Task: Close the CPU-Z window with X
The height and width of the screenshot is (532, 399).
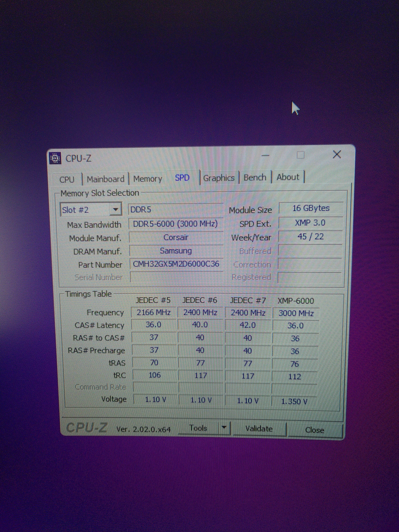Action: pos(337,154)
